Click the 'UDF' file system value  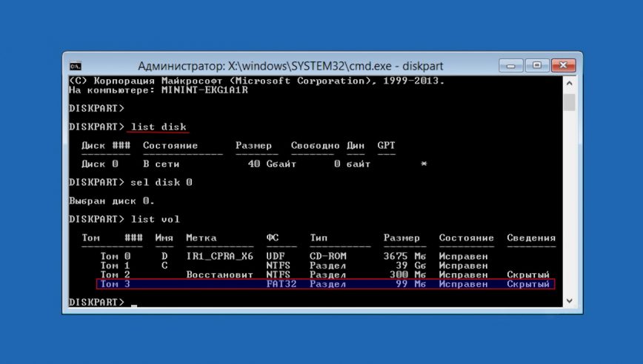pos(276,256)
